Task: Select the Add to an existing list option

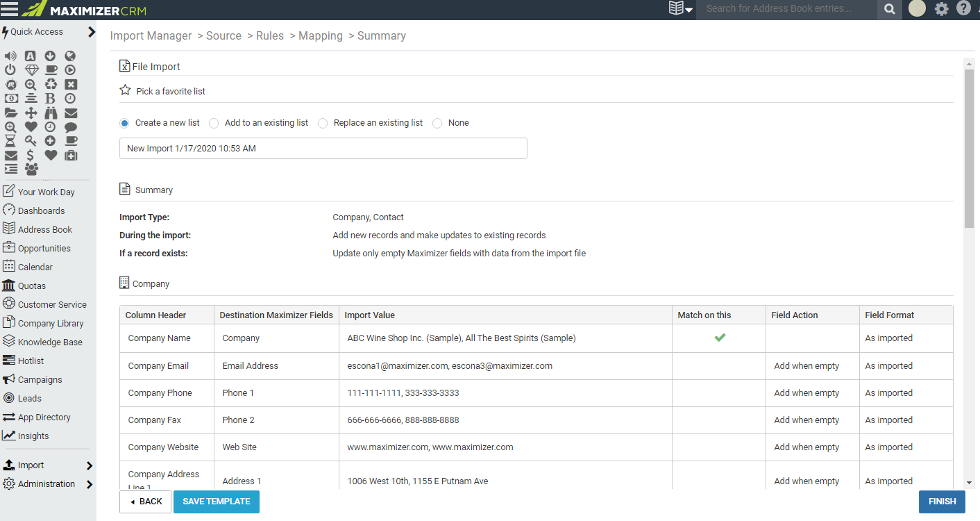Action: point(214,123)
